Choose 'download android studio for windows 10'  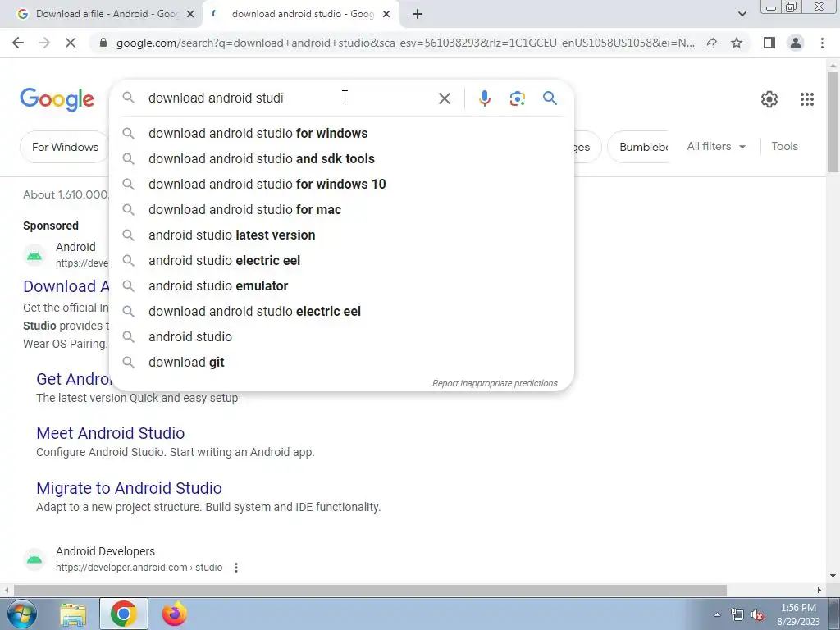point(341,185)
